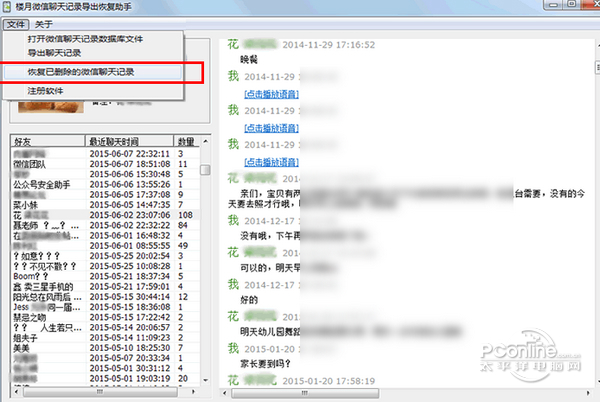Click time 2015-05-01 19:03:19 row
The image size is (600, 402).
pos(105,379)
